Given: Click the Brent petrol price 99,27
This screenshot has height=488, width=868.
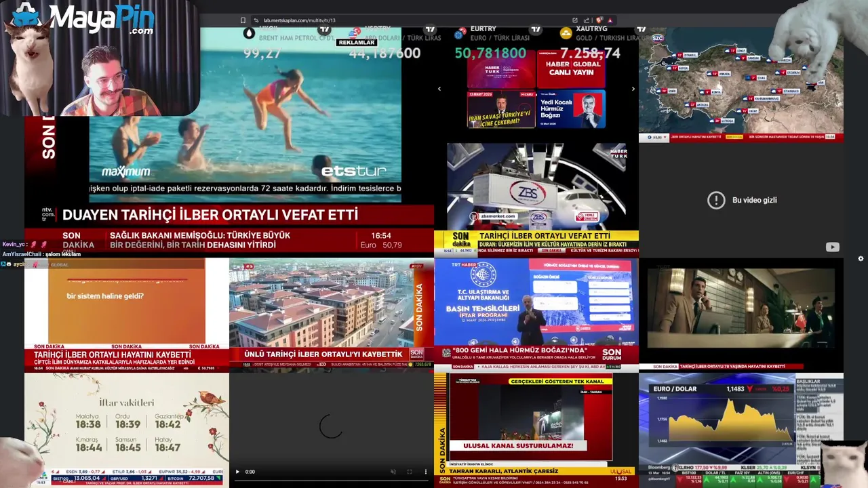Looking at the screenshot, I should click(x=262, y=54).
